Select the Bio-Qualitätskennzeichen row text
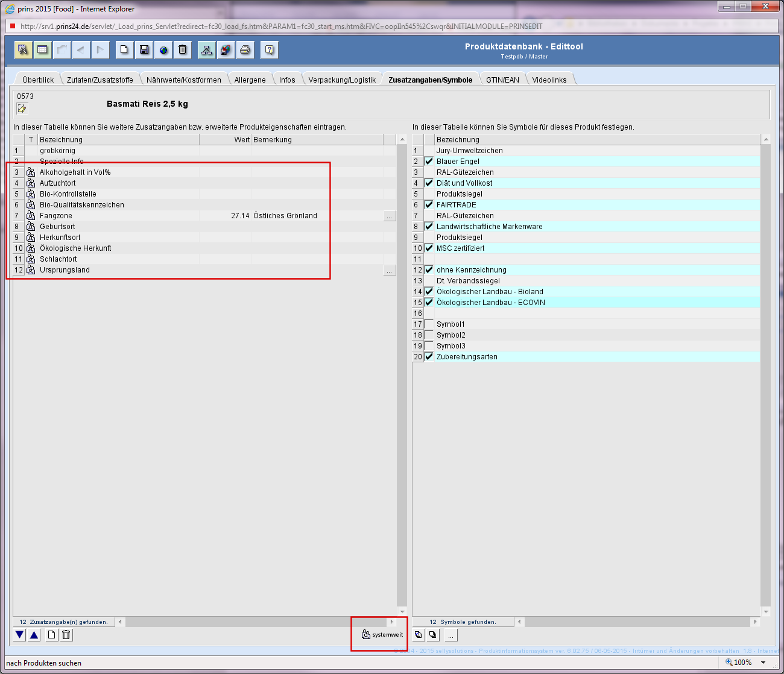The height and width of the screenshot is (674, 784). (x=82, y=205)
